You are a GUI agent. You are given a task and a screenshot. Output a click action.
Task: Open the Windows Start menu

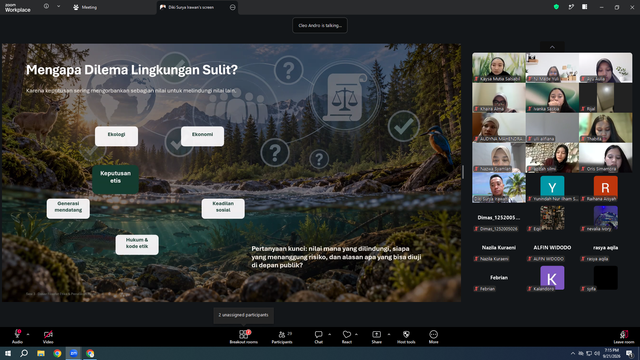8,353
